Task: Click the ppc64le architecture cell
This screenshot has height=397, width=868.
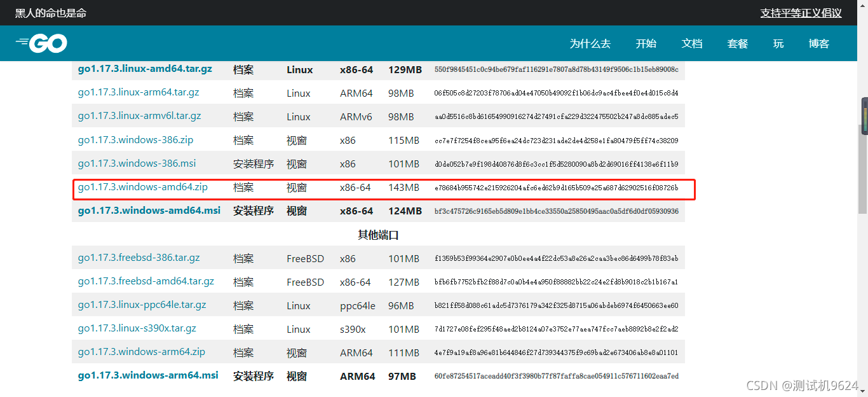Action: pyautogui.click(x=358, y=306)
